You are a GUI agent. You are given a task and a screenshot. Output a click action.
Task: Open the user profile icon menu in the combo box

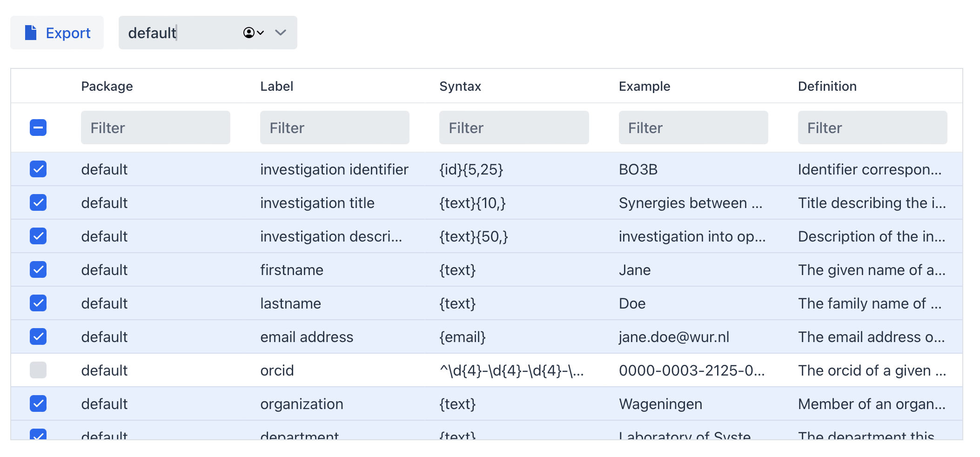coord(254,33)
